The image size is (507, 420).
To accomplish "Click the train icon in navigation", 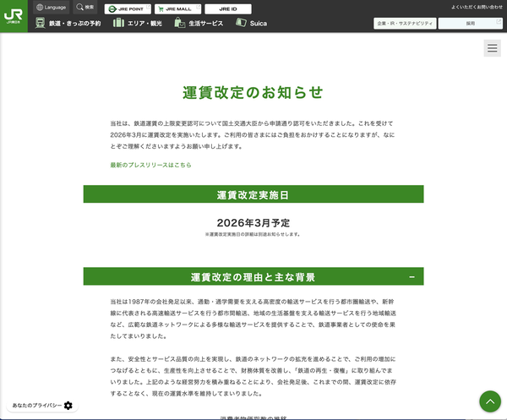I will click(x=40, y=23).
